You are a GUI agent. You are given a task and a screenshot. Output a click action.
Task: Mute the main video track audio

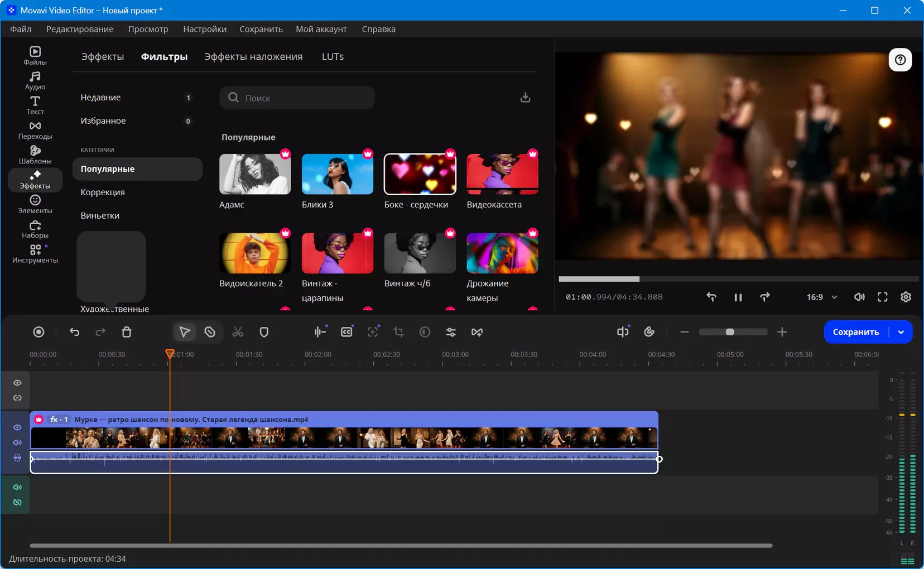(x=17, y=442)
